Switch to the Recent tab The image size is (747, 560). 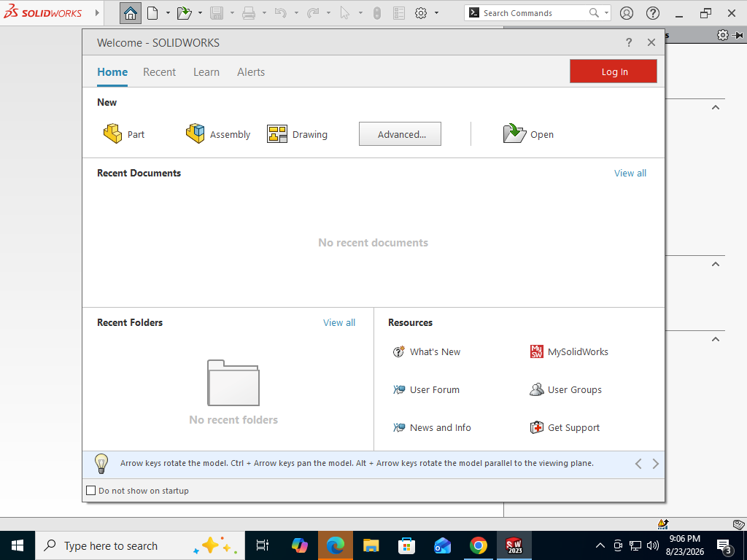(x=159, y=72)
